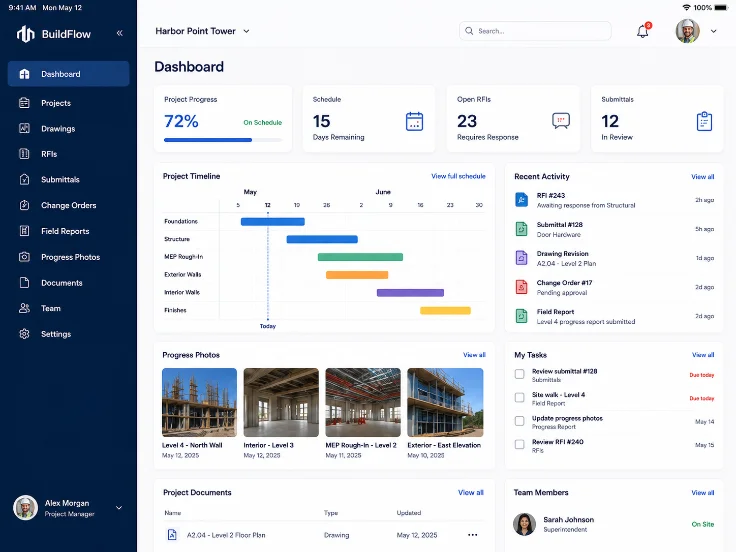This screenshot has height=552, width=736.
Task: Open Change Orders in the sidebar
Action: (69, 205)
